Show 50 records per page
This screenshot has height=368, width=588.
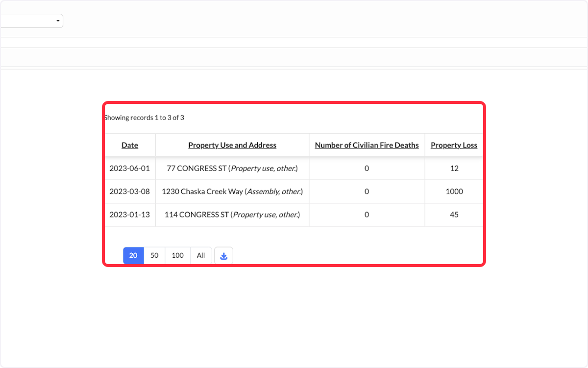point(154,256)
